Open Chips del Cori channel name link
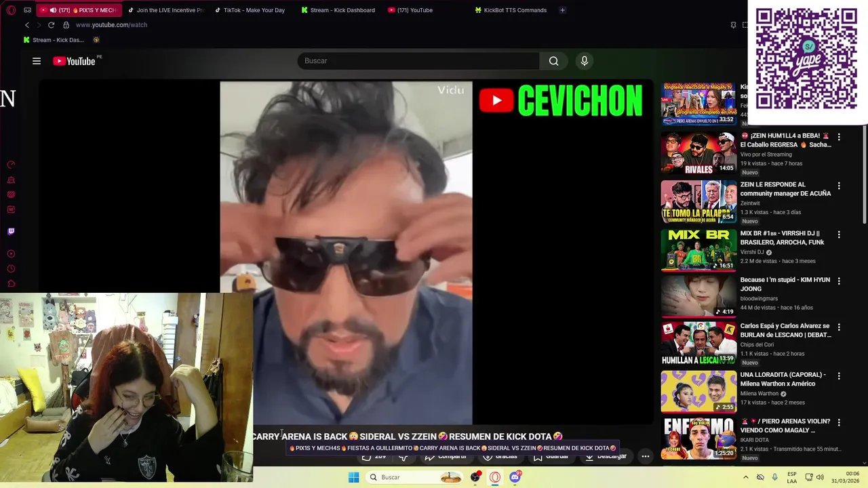The height and width of the screenshot is (488, 868). (757, 344)
